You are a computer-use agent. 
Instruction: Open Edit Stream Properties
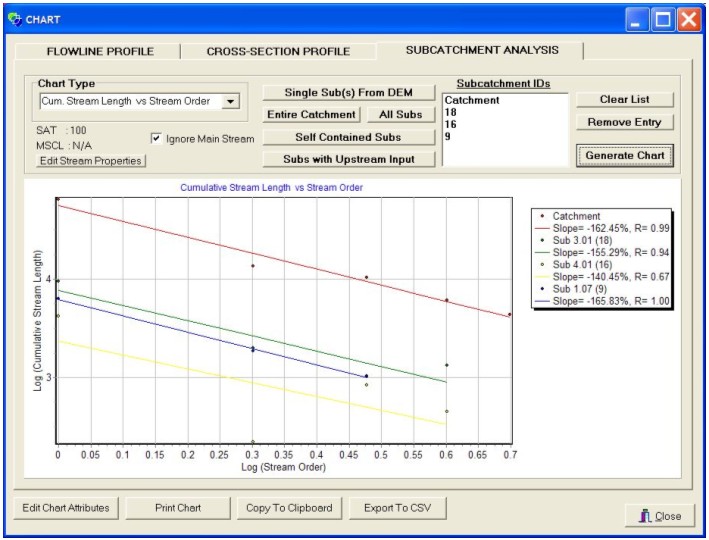90,161
